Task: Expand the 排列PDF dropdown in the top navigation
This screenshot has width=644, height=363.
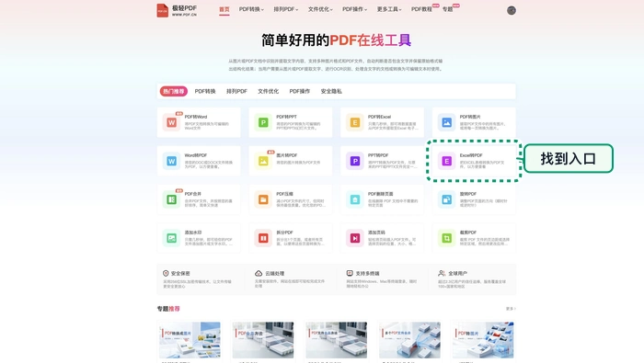Action: coord(286,9)
